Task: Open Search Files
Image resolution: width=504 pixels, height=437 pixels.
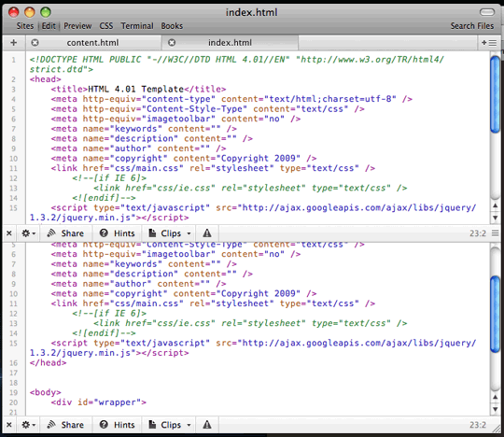Action: point(472,26)
